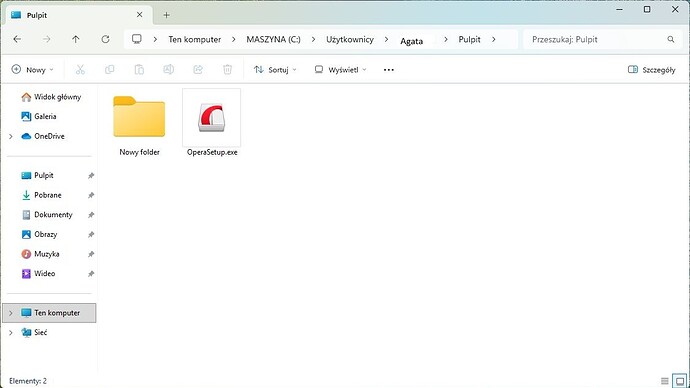The width and height of the screenshot is (690, 388).
Task: Select the OperaSetup.exe file
Action: coord(212,123)
